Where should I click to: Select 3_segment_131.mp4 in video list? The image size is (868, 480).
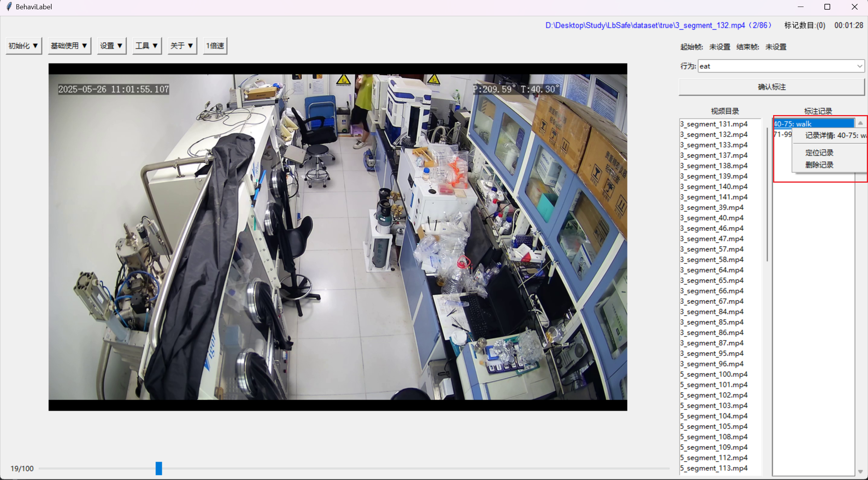[714, 124]
